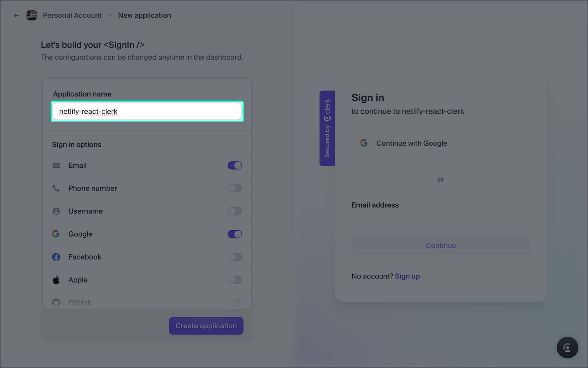
Task: Disable the Email sign-in toggle
Action: 235,166
